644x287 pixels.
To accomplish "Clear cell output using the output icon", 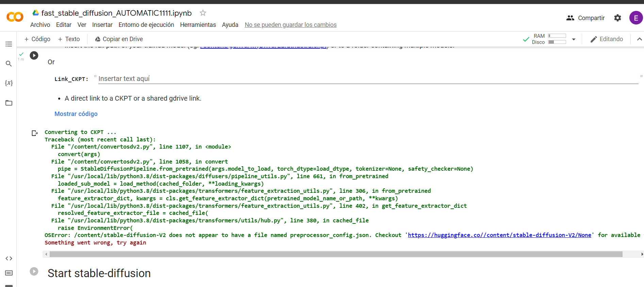I will [x=34, y=133].
